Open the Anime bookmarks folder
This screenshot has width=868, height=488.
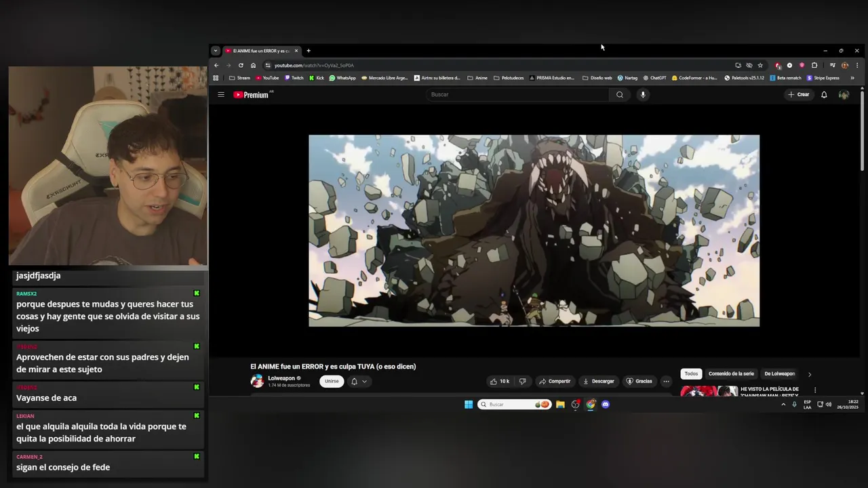pos(477,78)
